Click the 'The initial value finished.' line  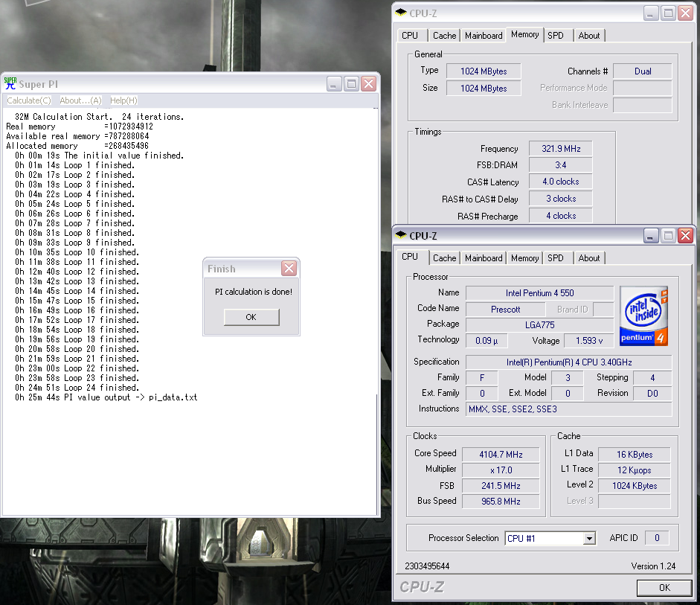pyautogui.click(x=123, y=156)
